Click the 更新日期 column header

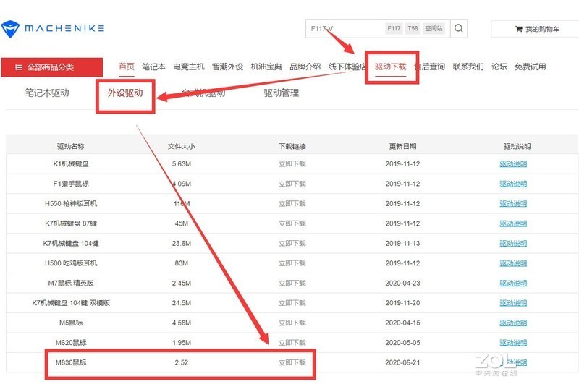point(402,147)
